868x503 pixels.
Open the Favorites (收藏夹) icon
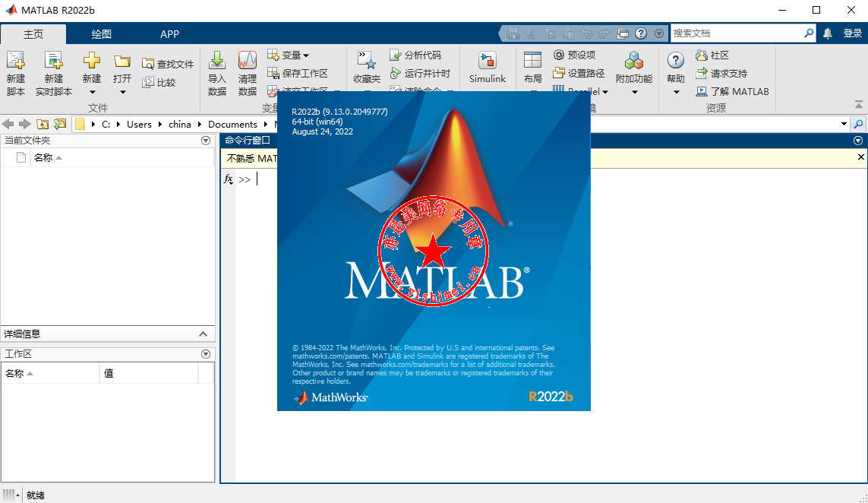(x=367, y=60)
